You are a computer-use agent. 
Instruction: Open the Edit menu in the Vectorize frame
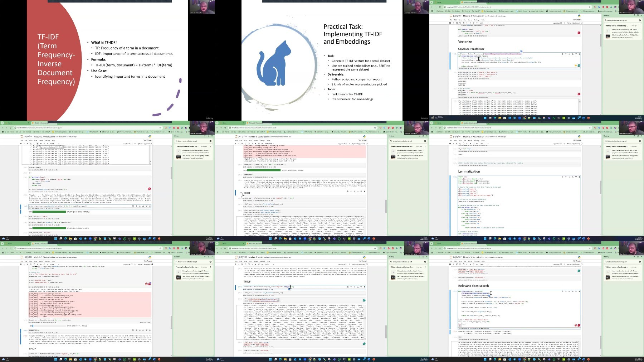(455, 20)
